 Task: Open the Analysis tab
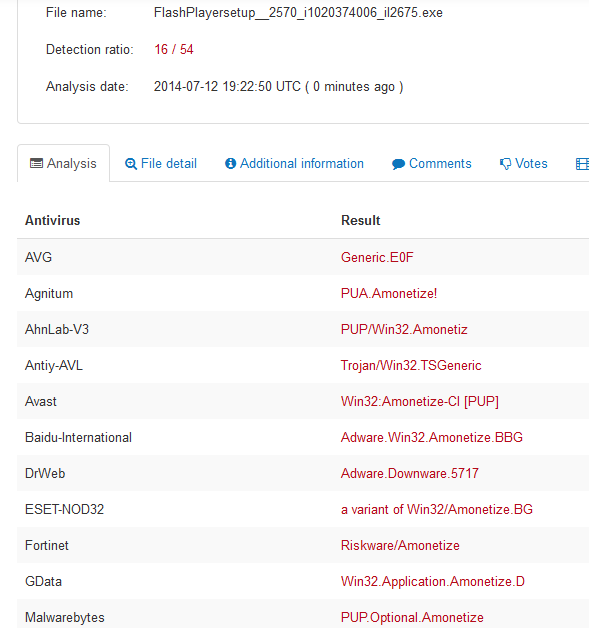pos(63,163)
